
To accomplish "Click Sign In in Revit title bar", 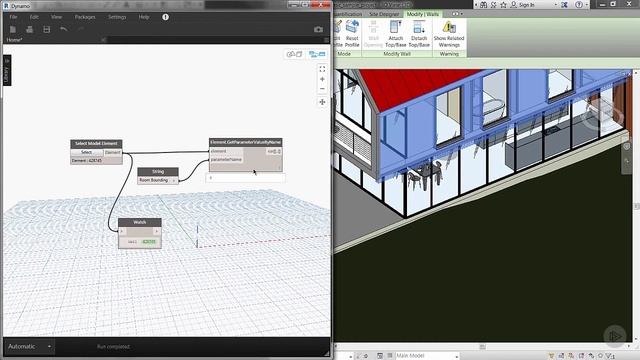I will 527,5.
